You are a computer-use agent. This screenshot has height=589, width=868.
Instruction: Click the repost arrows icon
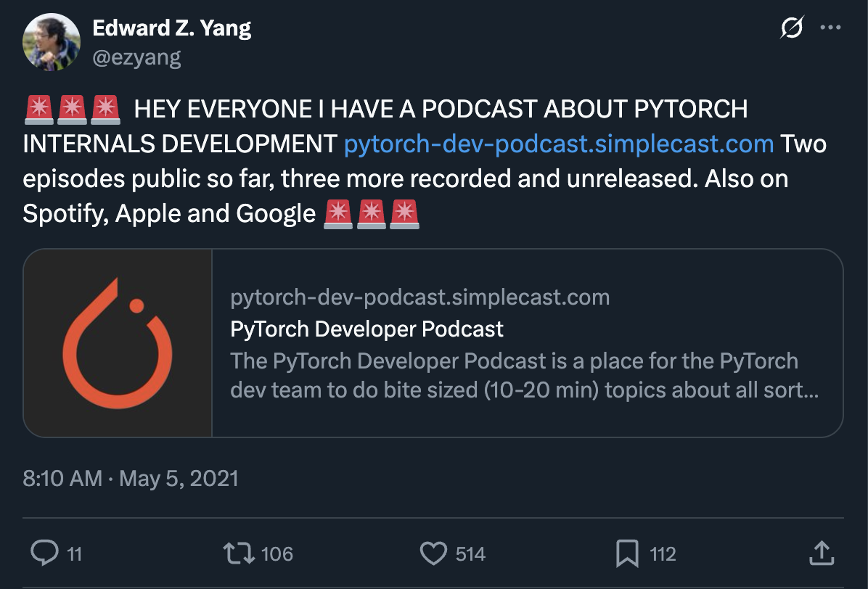[x=239, y=553]
